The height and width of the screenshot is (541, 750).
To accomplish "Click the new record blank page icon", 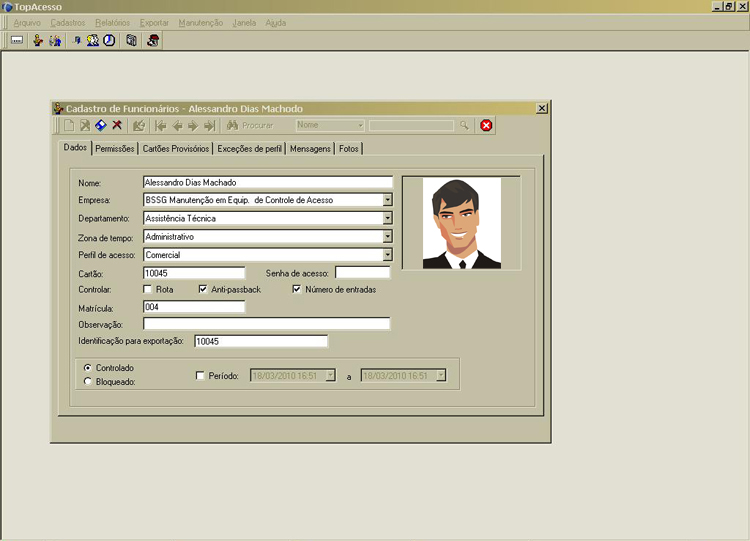I will [x=69, y=126].
